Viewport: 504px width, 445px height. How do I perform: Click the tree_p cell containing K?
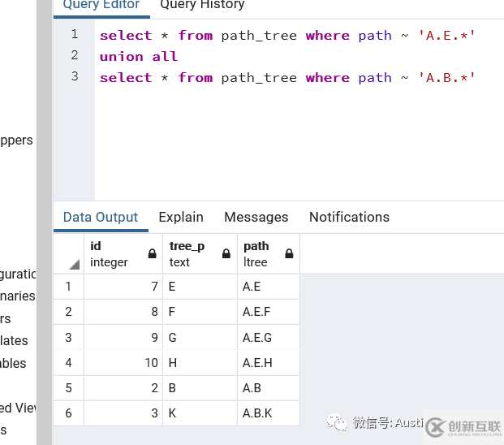pyautogui.click(x=200, y=413)
